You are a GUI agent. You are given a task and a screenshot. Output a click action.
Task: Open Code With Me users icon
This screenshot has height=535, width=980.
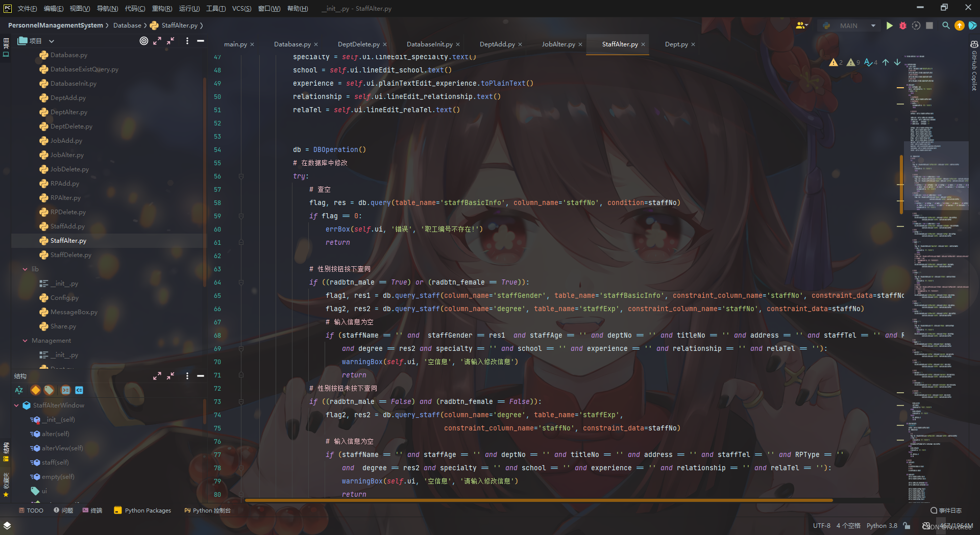800,26
